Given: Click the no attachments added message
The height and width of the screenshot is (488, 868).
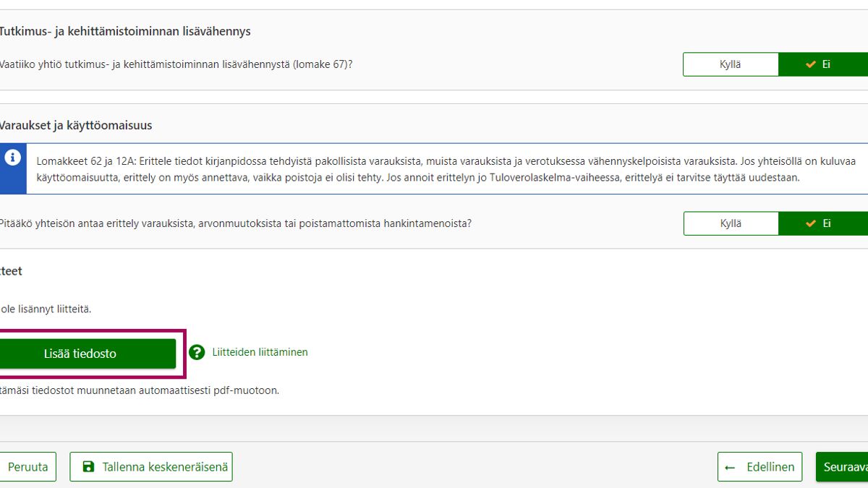Looking at the screenshot, I should click(x=46, y=309).
